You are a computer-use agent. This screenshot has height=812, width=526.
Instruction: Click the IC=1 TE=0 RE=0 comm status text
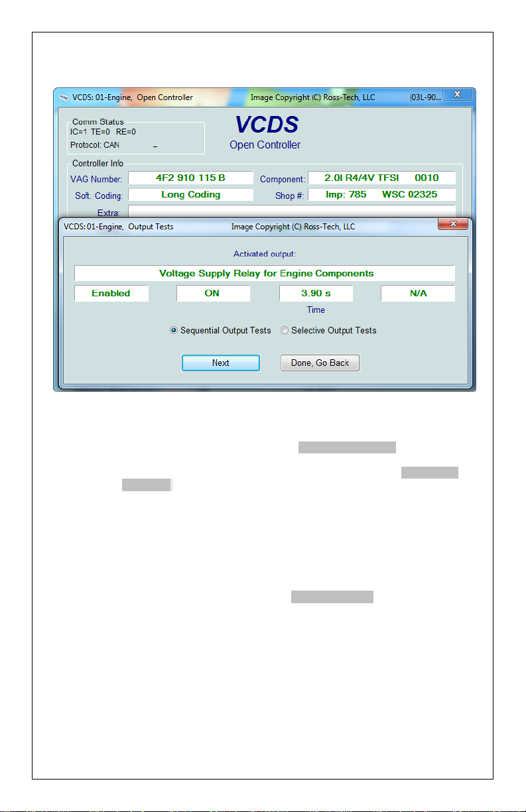point(103,132)
